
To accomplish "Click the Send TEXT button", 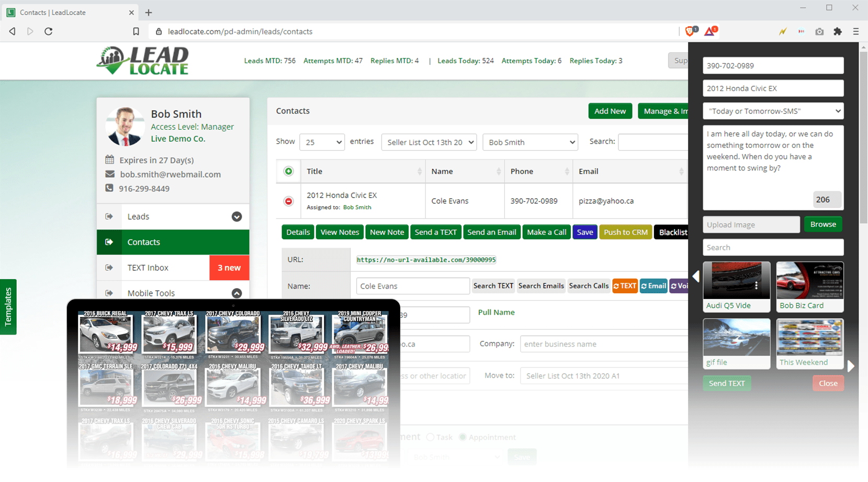I will [727, 383].
